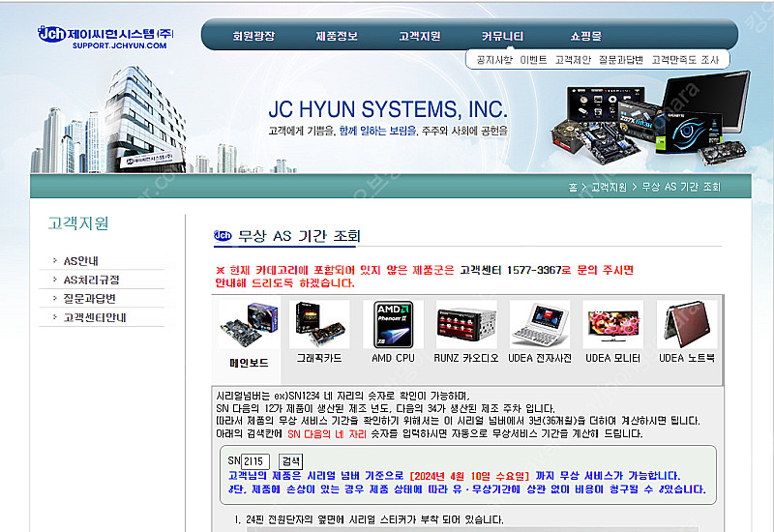Screen dimensions: 774x532
Task: Open the 쇼핑몰 menu
Action: (x=586, y=36)
